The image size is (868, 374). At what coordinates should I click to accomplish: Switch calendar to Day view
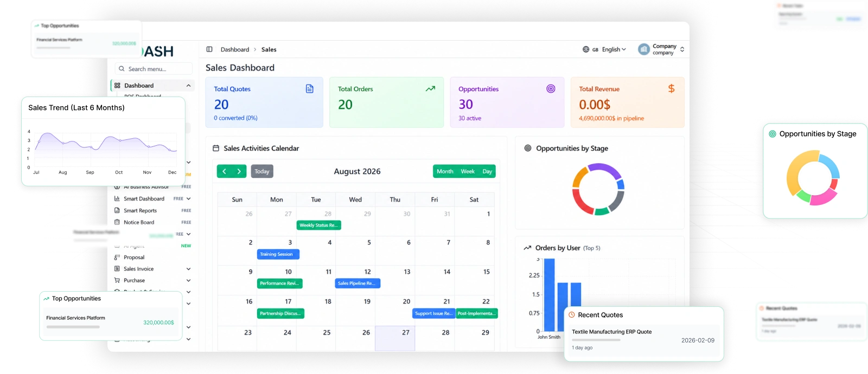[x=487, y=171]
